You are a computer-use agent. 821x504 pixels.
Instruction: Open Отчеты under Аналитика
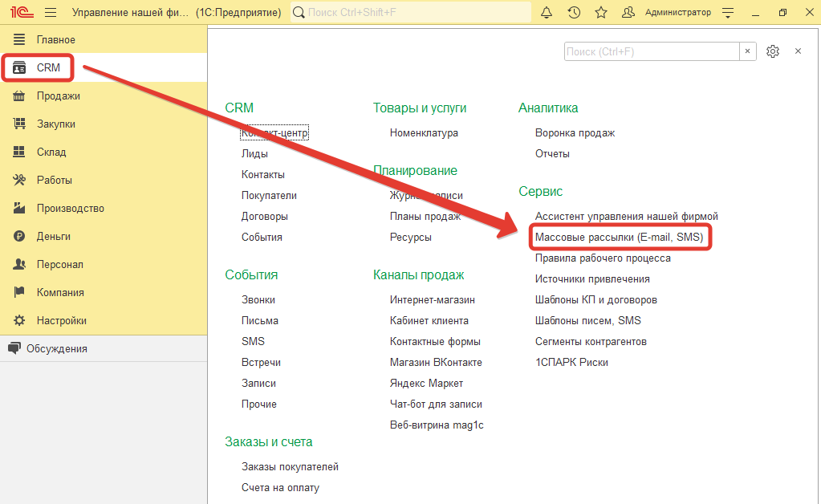point(552,154)
